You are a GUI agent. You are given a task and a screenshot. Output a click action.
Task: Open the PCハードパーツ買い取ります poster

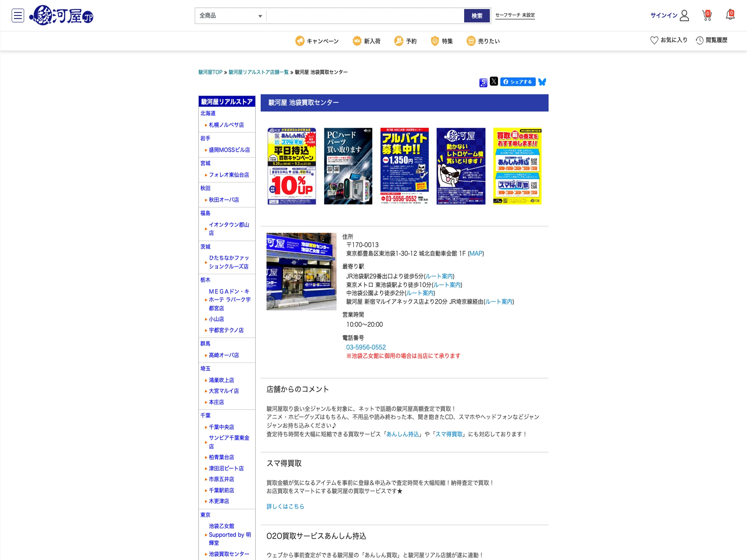[x=348, y=166]
